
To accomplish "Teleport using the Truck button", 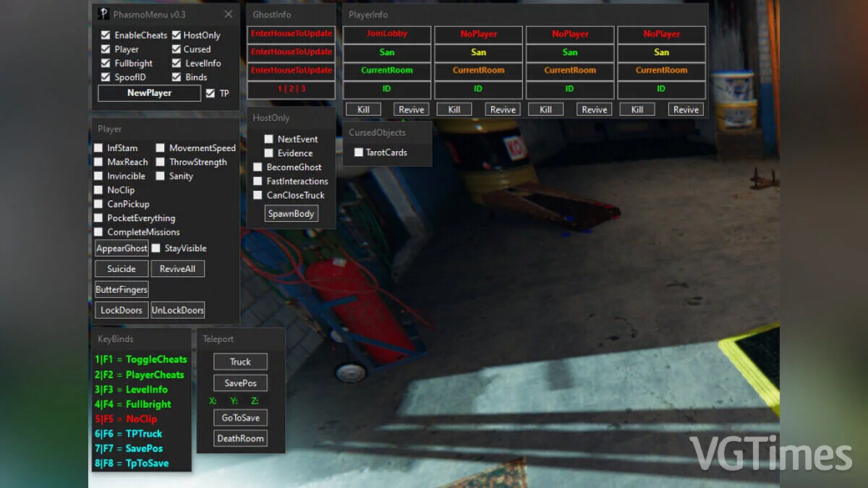I will click(240, 361).
